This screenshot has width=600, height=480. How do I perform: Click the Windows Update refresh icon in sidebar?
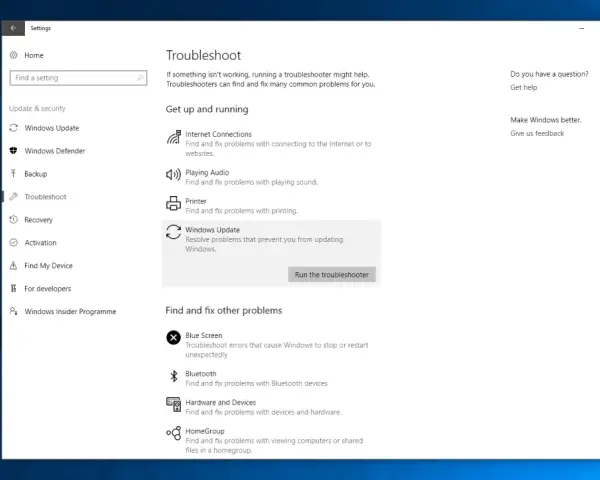[13, 128]
